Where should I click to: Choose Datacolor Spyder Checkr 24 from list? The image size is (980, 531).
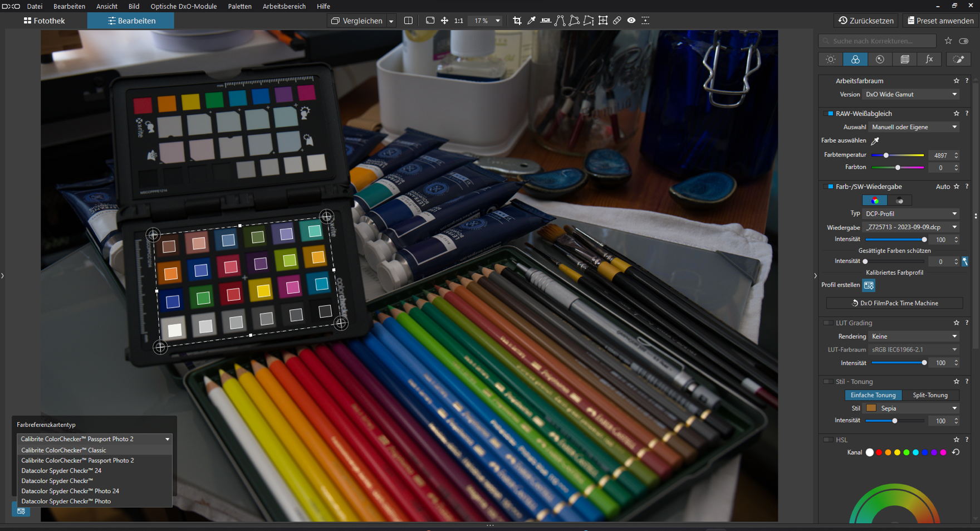(61, 471)
